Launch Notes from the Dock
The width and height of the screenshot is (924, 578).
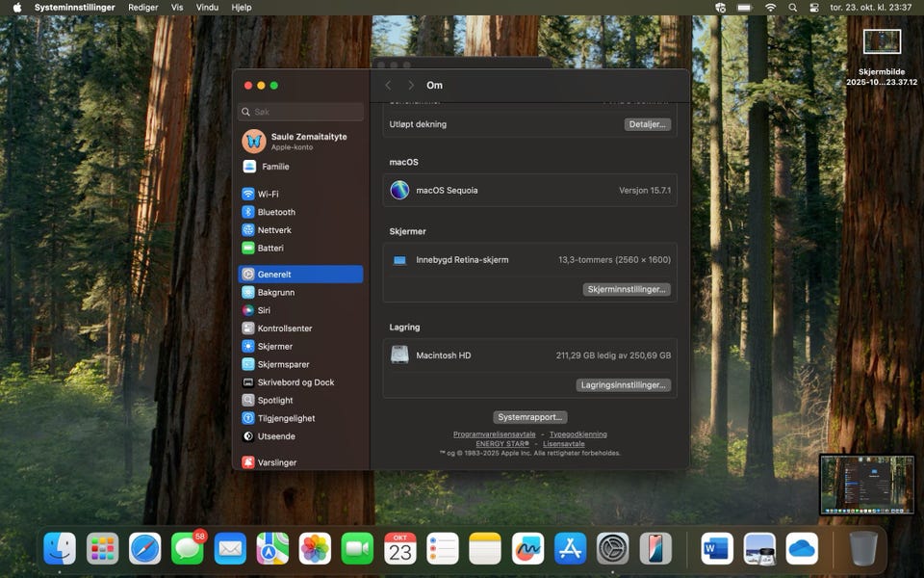click(x=485, y=548)
